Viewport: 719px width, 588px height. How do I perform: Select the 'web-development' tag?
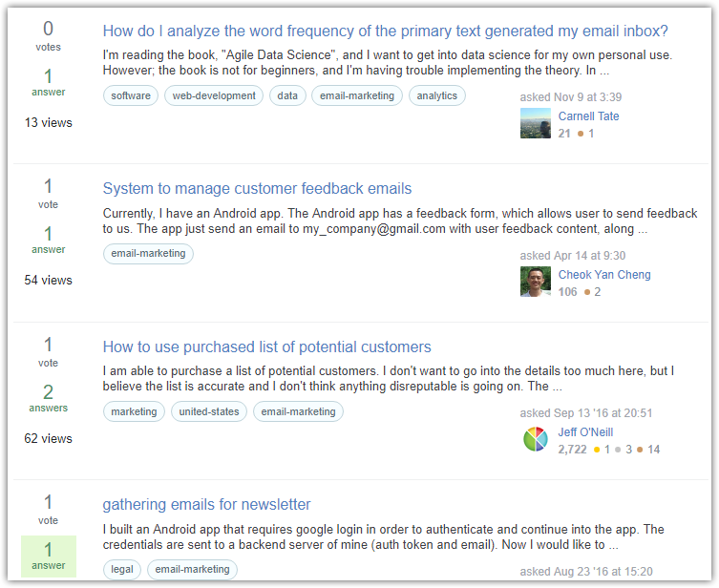pyautogui.click(x=214, y=95)
